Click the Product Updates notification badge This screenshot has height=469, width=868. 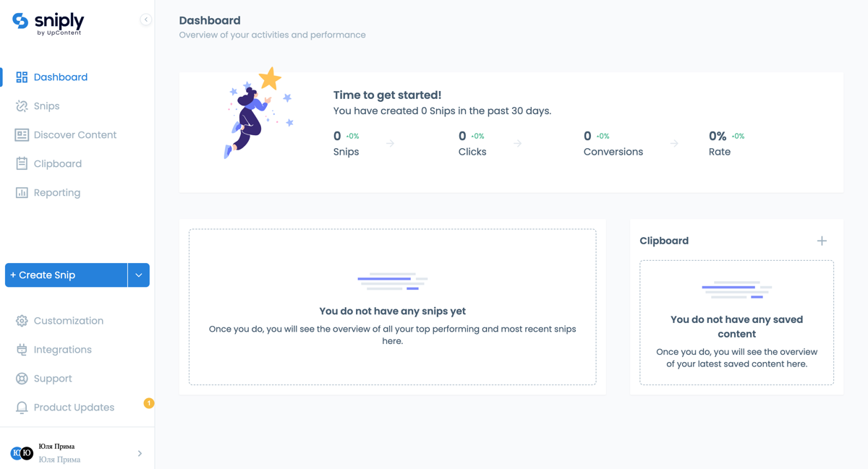point(149,403)
